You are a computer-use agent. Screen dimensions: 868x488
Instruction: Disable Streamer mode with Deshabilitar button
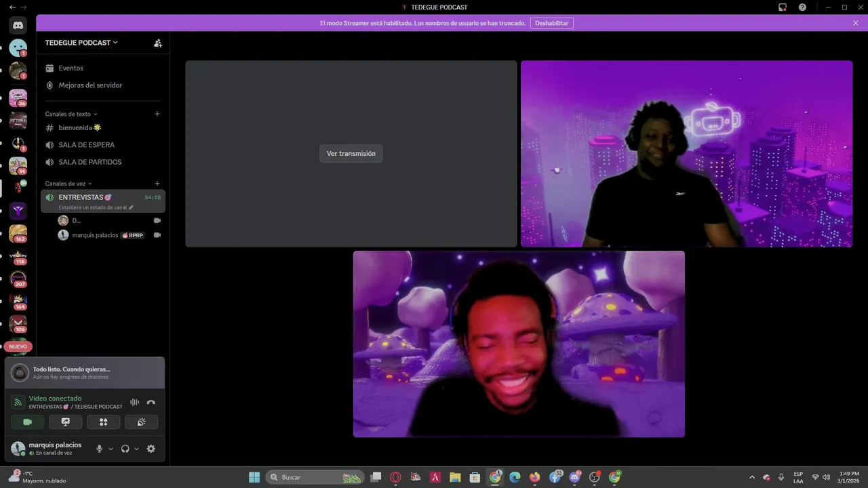point(551,23)
